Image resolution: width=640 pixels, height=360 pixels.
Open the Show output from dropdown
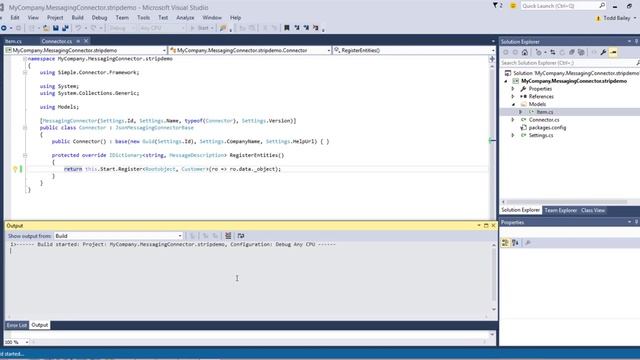click(118, 236)
